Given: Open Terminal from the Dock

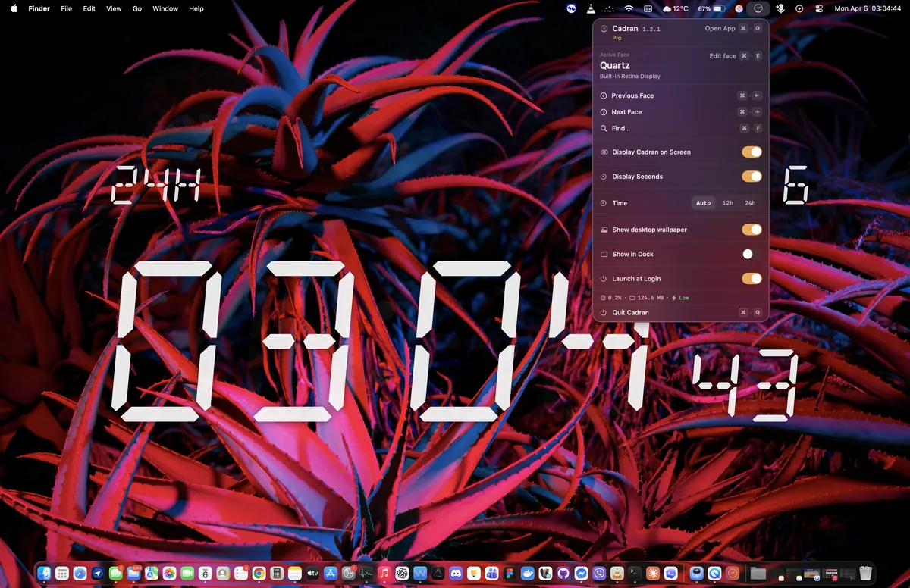Looking at the screenshot, I should point(635,574).
